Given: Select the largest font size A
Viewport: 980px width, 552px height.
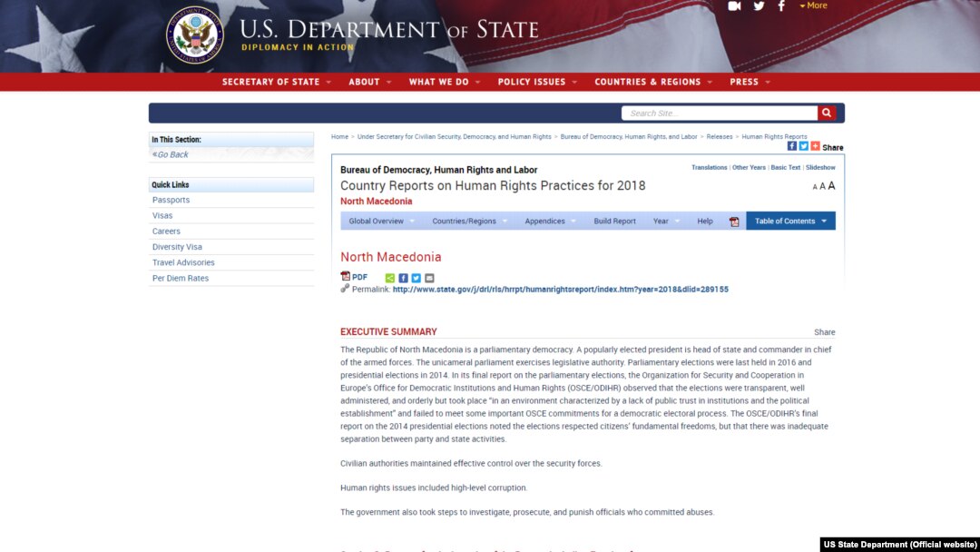Looking at the screenshot, I should [831, 186].
